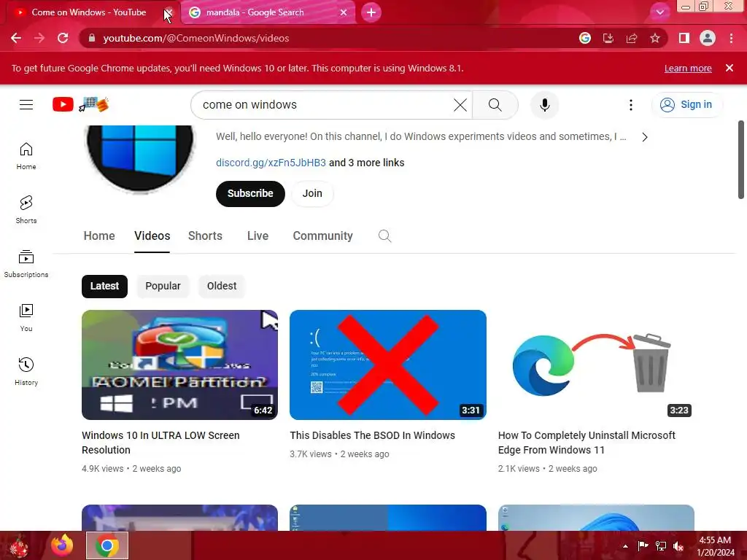Click title 'This Disables The BSOD In Windows'
The width and height of the screenshot is (747, 560).
[x=372, y=436]
